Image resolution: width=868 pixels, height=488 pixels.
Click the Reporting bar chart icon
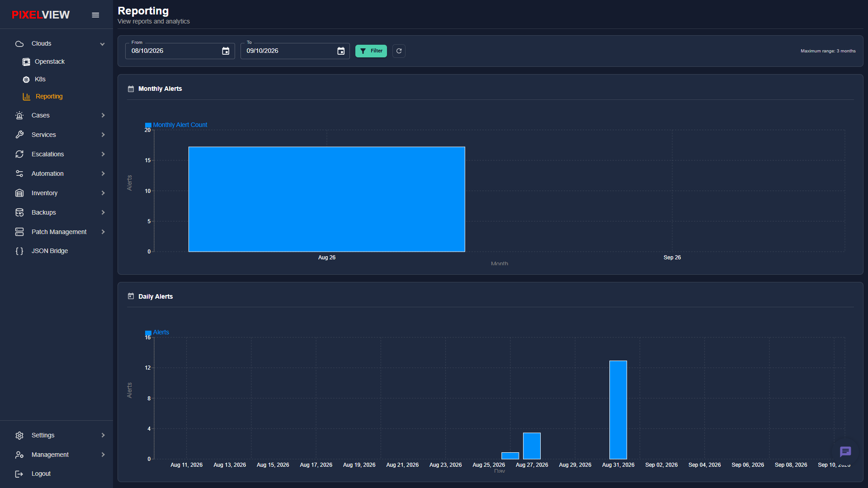pyautogui.click(x=26, y=97)
